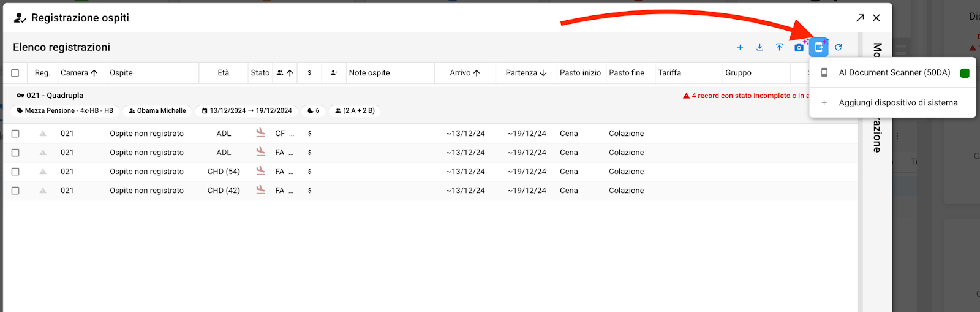Select the checkbox for the CHD (42) row
Screen dimensions: 980x312
click(15, 191)
